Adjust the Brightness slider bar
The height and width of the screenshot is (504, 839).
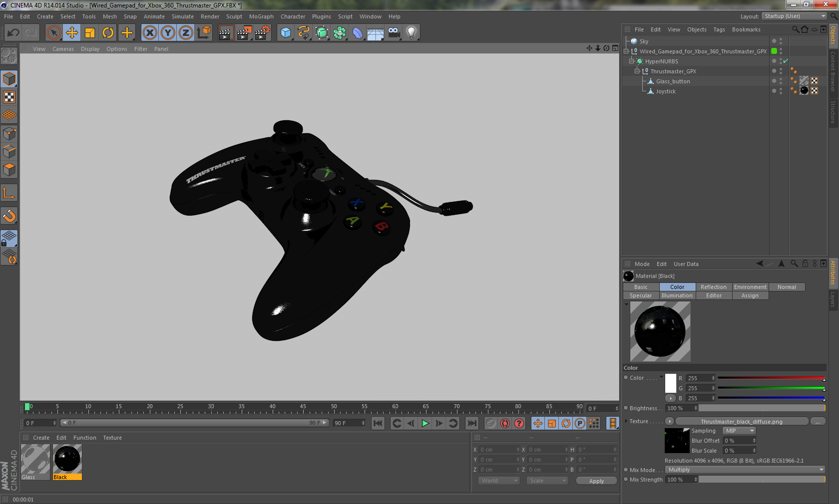[x=762, y=408]
